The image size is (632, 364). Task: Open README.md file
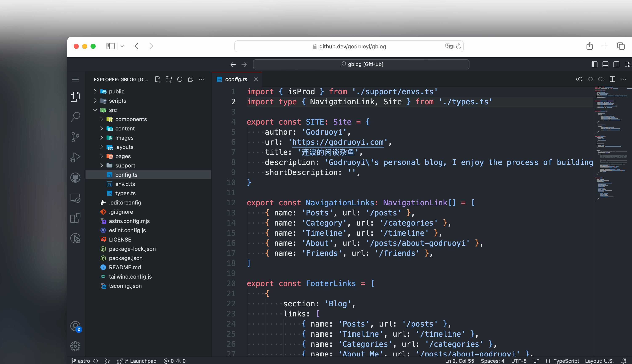click(x=149, y=267)
